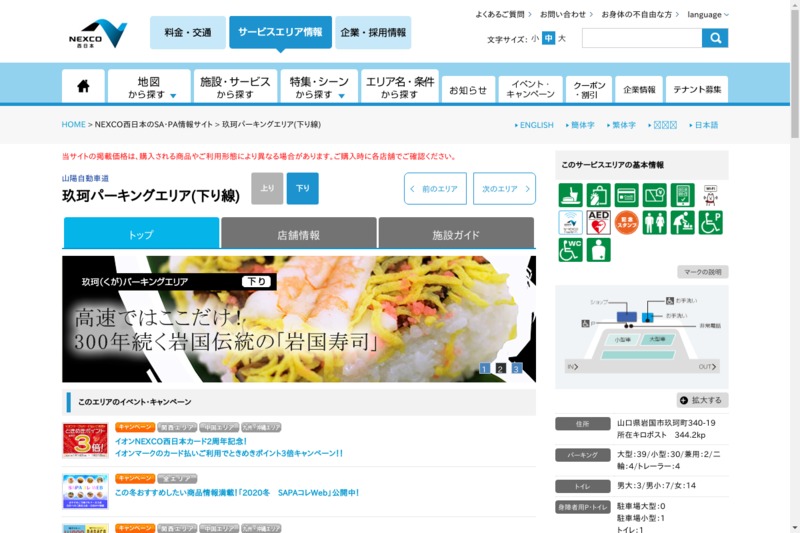Open the language dropdown
The width and height of the screenshot is (800, 533).
(708, 15)
